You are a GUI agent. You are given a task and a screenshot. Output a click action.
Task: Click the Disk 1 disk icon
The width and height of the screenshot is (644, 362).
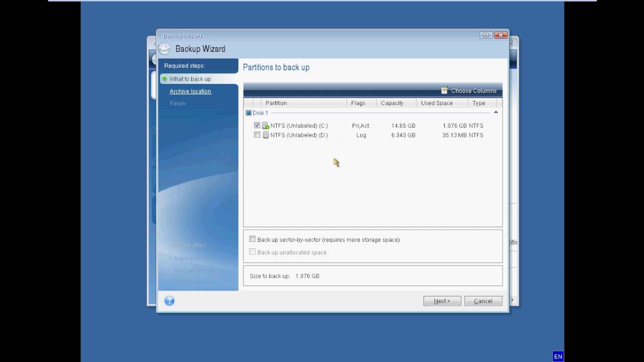(x=248, y=113)
